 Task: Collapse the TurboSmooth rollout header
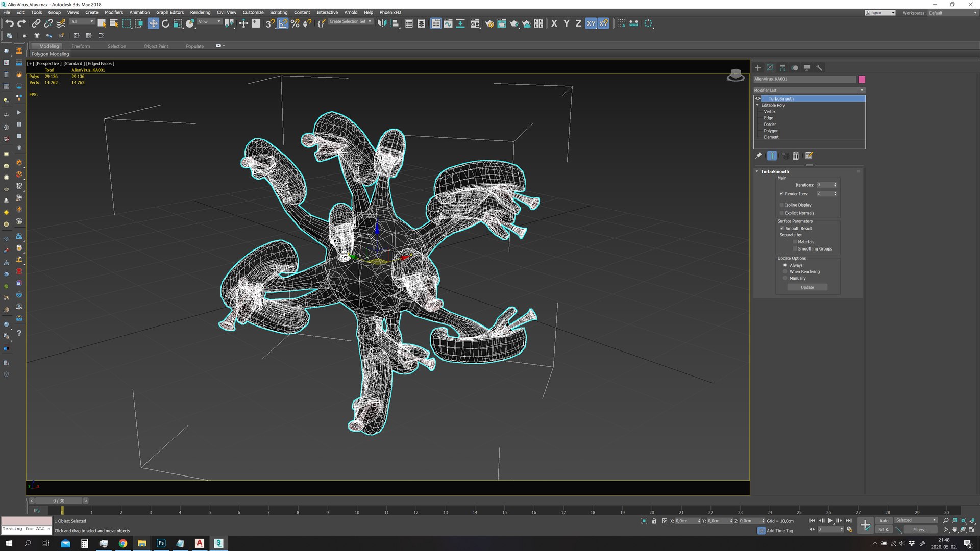point(774,171)
